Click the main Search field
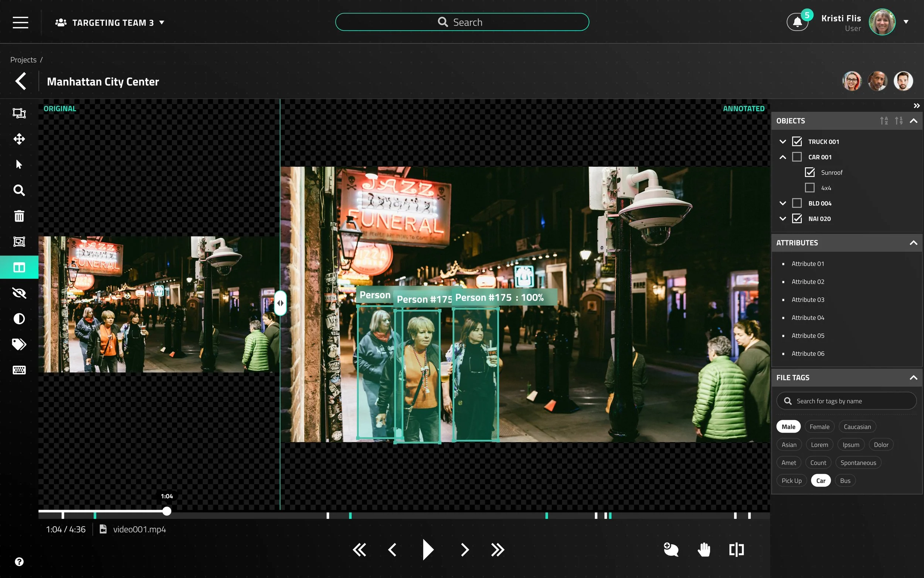Viewport: 924px width, 578px height. [462, 22]
